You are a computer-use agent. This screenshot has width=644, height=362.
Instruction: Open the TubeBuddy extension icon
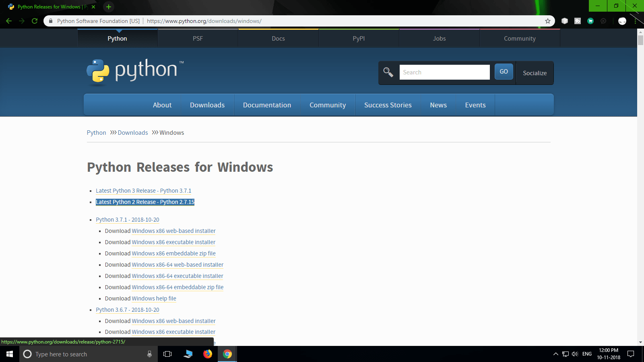pos(578,21)
